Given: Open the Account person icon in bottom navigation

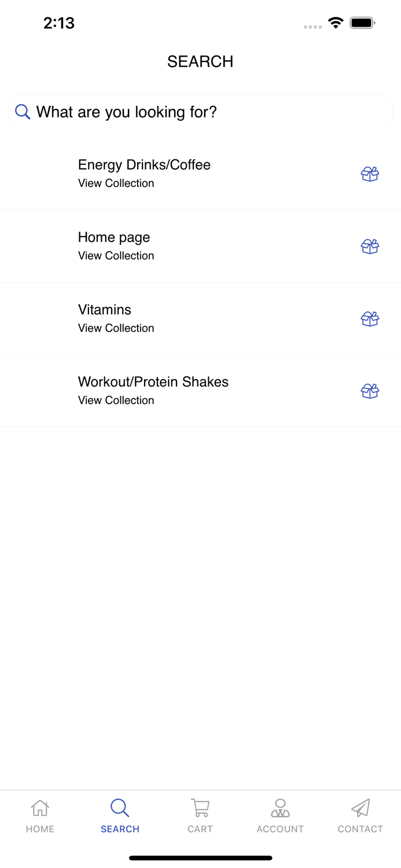Looking at the screenshot, I should [x=280, y=807].
